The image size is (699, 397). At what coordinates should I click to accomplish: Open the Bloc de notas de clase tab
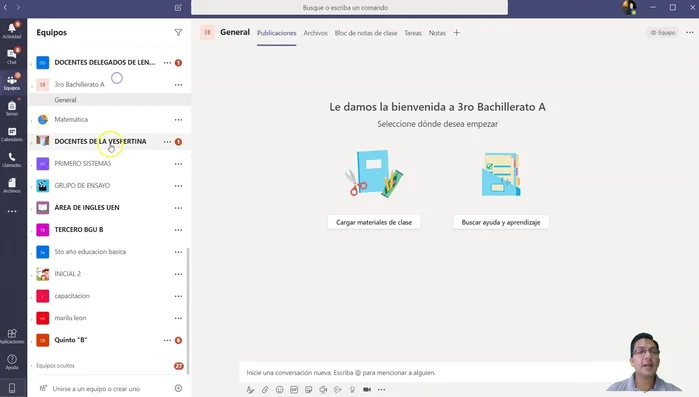366,33
